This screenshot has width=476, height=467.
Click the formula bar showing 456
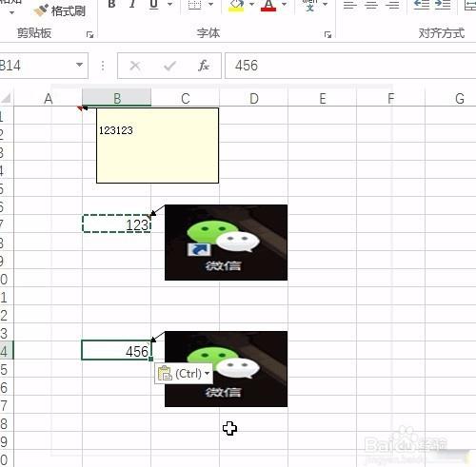tap(350, 66)
